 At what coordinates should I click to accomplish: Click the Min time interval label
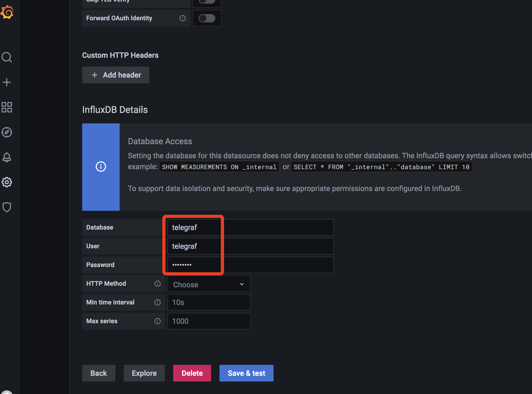(x=110, y=302)
